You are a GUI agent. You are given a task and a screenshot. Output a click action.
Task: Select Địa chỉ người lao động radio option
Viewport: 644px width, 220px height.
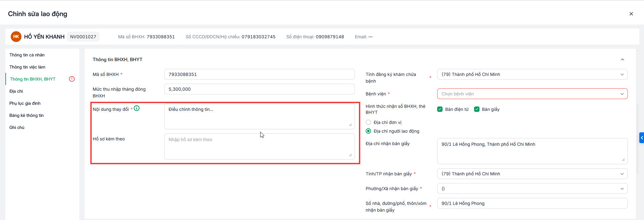tap(368, 131)
